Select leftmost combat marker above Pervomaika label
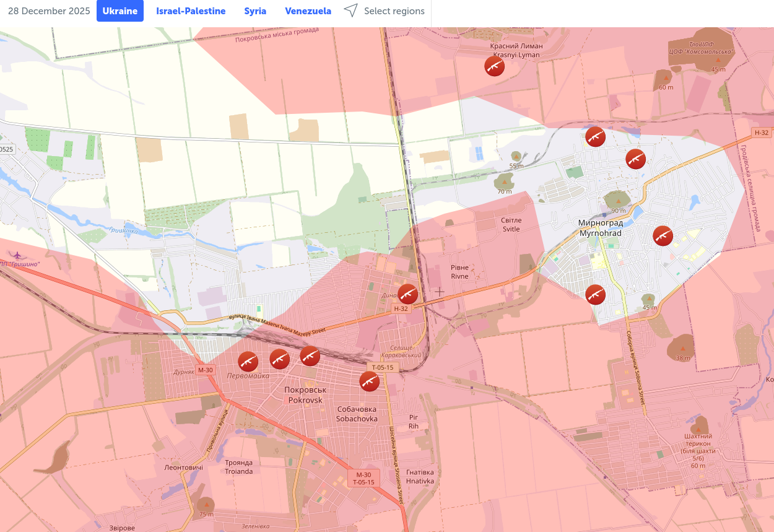 [248, 361]
